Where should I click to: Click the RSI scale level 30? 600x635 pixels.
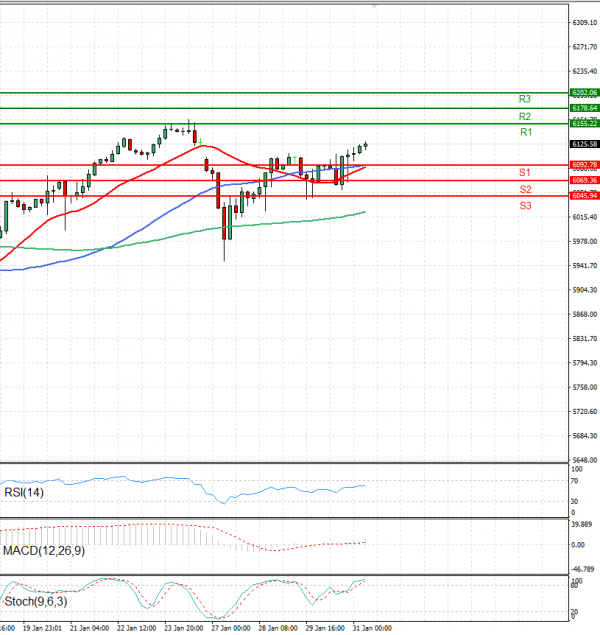(x=574, y=501)
